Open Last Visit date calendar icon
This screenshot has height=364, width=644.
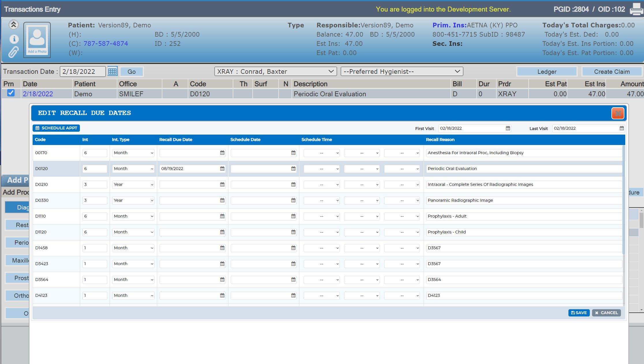622,128
